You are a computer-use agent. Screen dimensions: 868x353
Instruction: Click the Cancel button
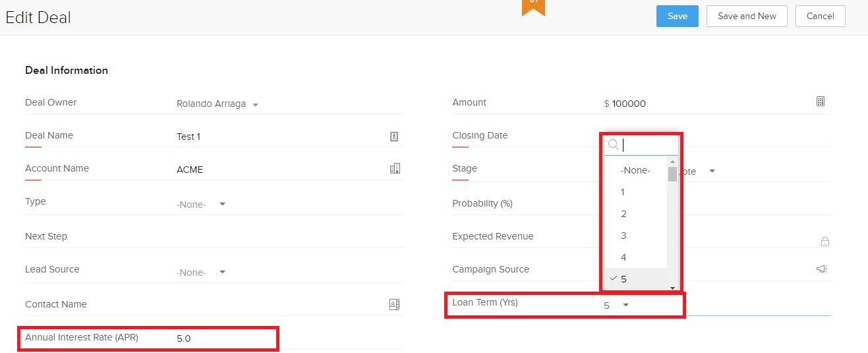click(x=820, y=16)
